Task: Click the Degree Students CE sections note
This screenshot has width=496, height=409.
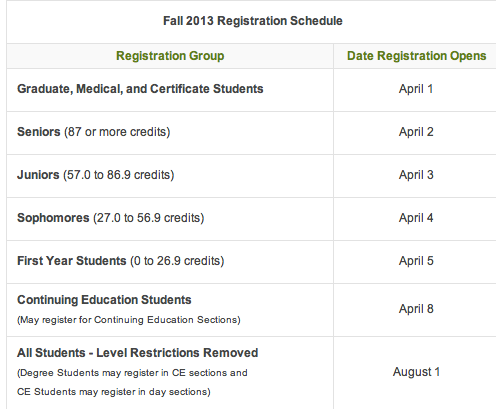Action: click(x=132, y=373)
